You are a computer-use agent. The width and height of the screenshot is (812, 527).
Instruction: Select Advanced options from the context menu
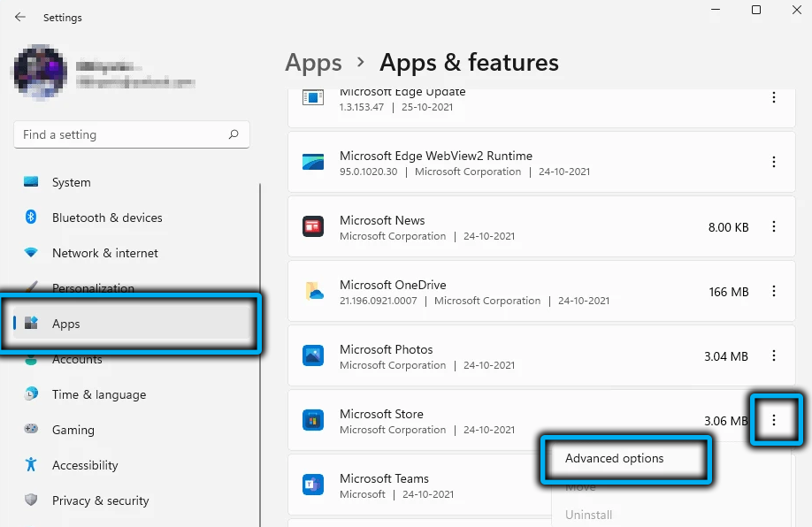pyautogui.click(x=614, y=458)
